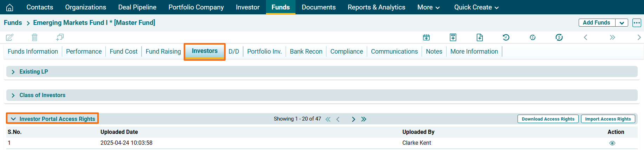Click the large dollar refresh icon
The image size is (644, 150).
559,37
